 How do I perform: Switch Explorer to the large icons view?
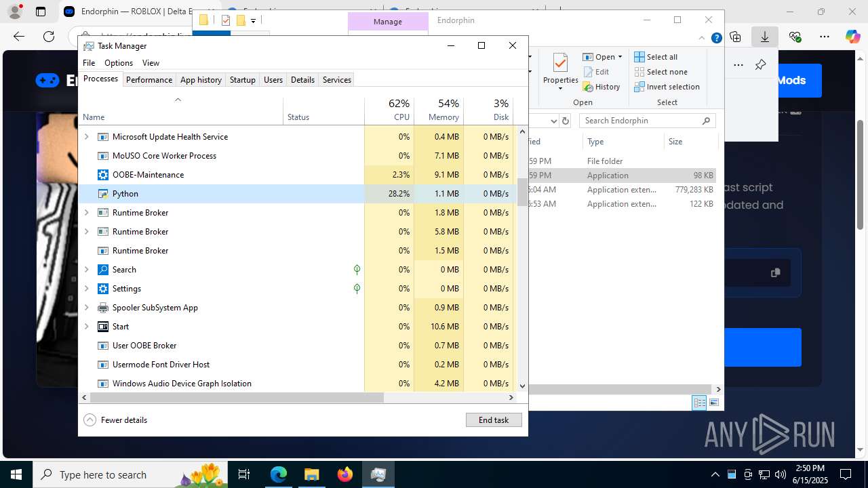pos(713,403)
